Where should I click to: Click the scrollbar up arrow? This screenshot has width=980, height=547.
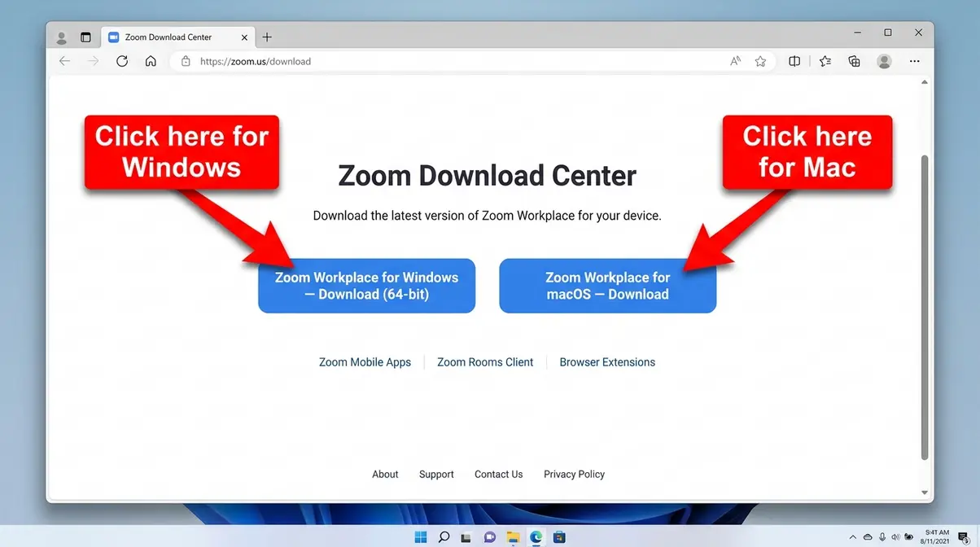pyautogui.click(x=924, y=82)
